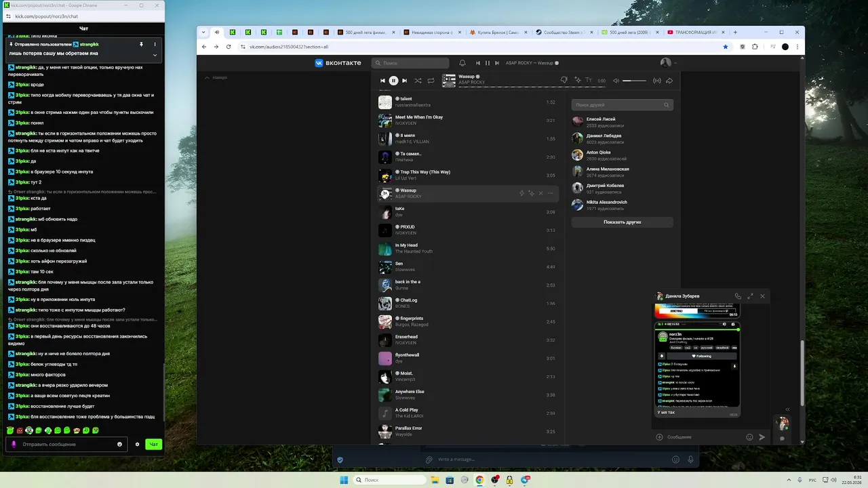The height and width of the screenshot is (488, 868).
Task: Switch to Сообщество Steam tab
Action: click(564, 32)
